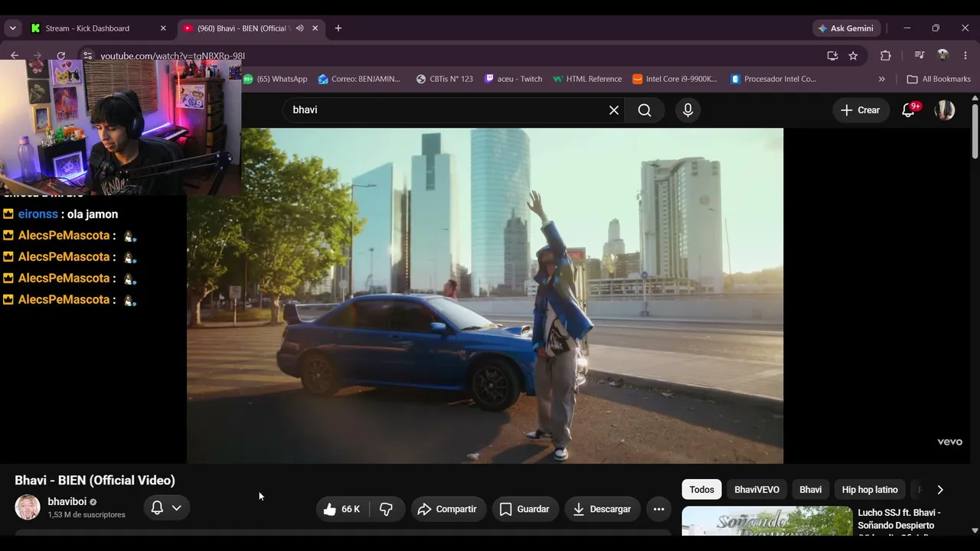Go to bhaviboi channel name link
The height and width of the screenshot is (551, 980).
pyautogui.click(x=67, y=501)
